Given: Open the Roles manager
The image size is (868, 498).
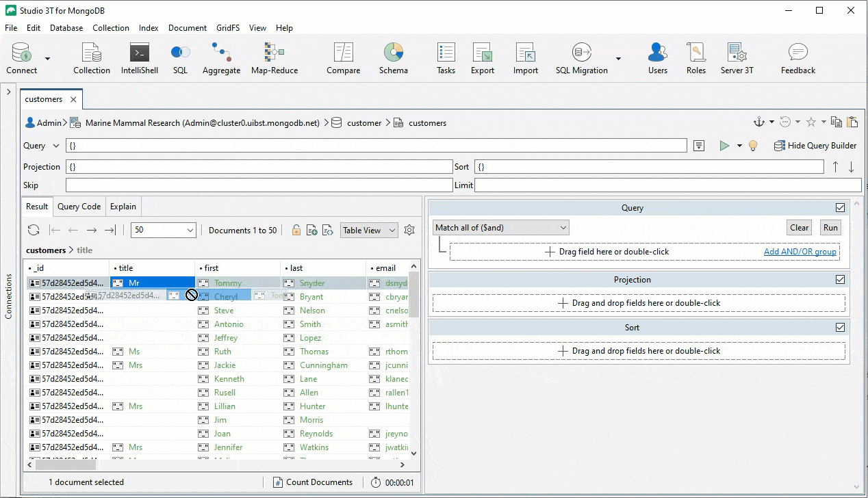Looking at the screenshot, I should [696, 58].
